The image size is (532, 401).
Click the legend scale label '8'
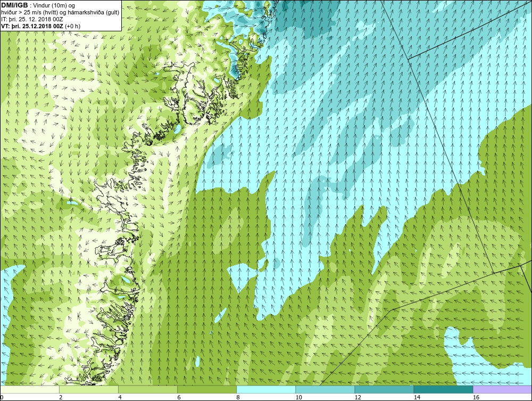coord(238,398)
